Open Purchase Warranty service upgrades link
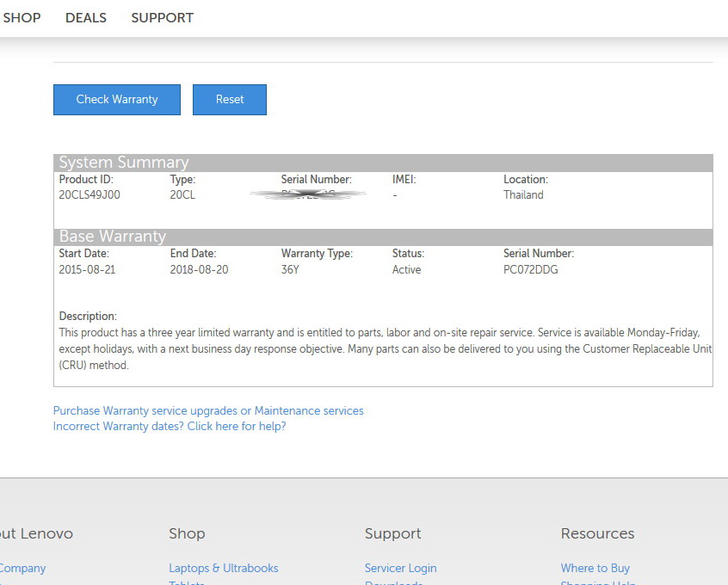The width and height of the screenshot is (728, 585). pos(208,411)
